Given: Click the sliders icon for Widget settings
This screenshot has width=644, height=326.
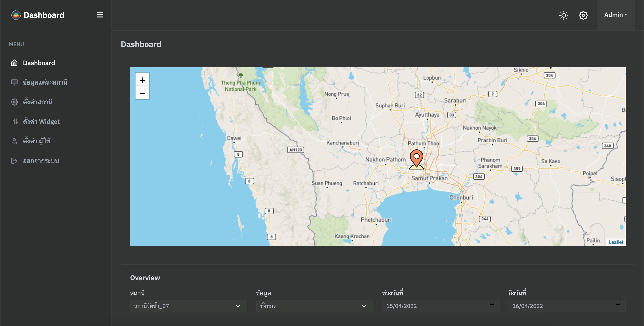Looking at the screenshot, I should click(14, 121).
